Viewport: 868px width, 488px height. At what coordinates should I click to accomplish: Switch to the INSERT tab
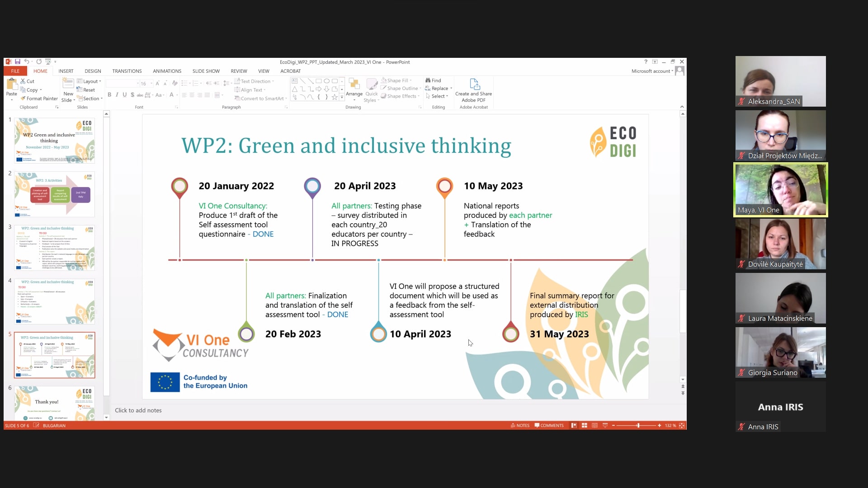pos(66,71)
